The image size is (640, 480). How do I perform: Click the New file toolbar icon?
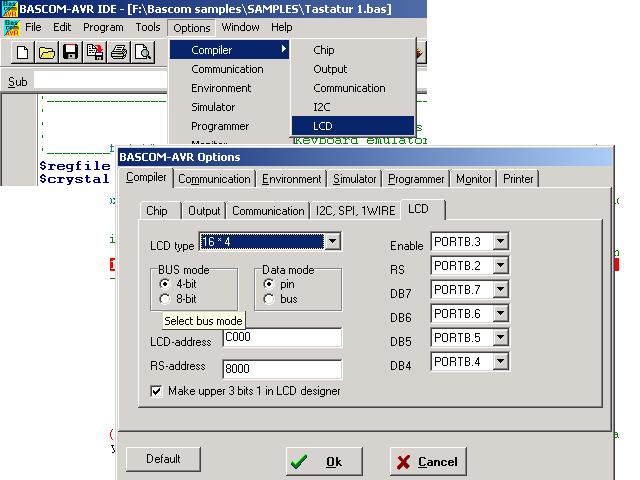click(22, 52)
